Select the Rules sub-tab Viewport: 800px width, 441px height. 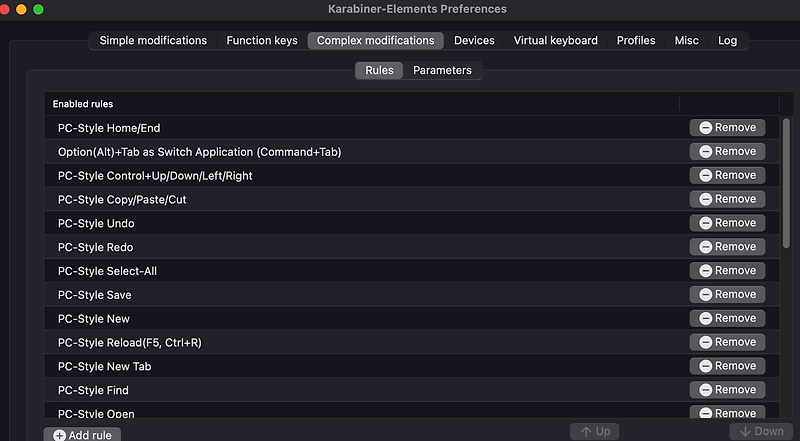pyautogui.click(x=379, y=70)
